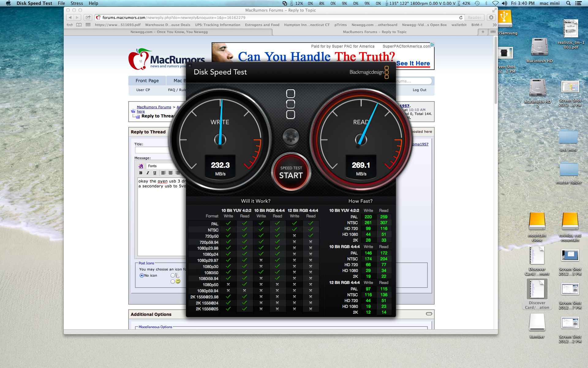This screenshot has height=368, width=588.
Task: Open the Top Sites grid icon
Action: tap(88, 25)
